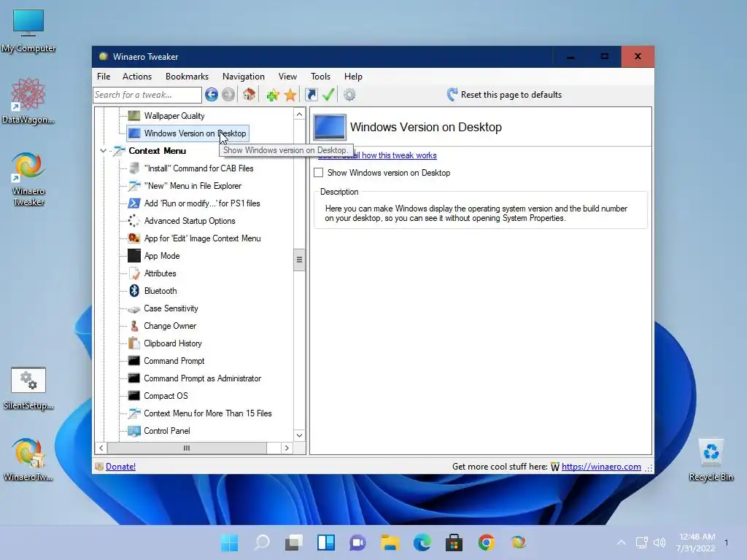Click the Control Panel icon in tree
The height and width of the screenshot is (560, 747).
[134, 431]
